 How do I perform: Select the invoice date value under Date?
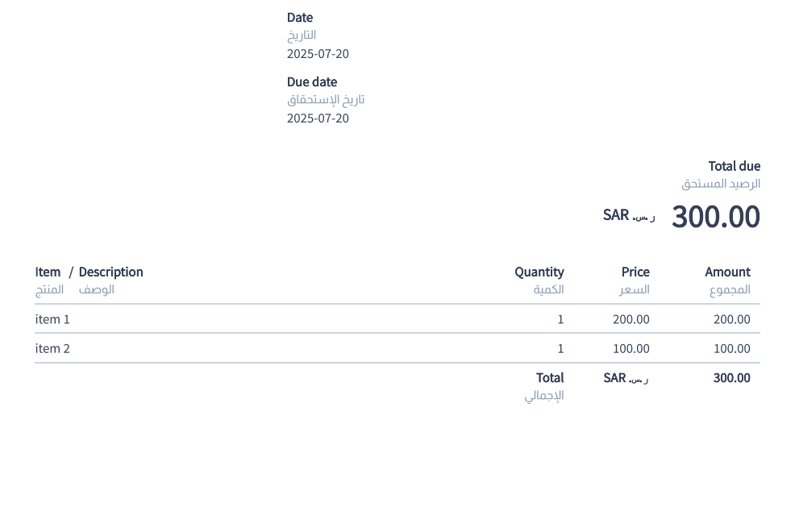[x=318, y=54]
